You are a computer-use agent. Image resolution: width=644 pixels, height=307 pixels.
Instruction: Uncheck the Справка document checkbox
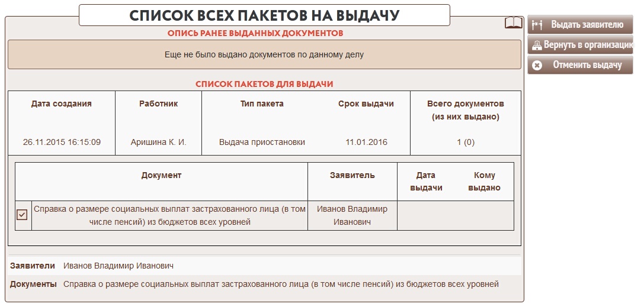(22, 215)
